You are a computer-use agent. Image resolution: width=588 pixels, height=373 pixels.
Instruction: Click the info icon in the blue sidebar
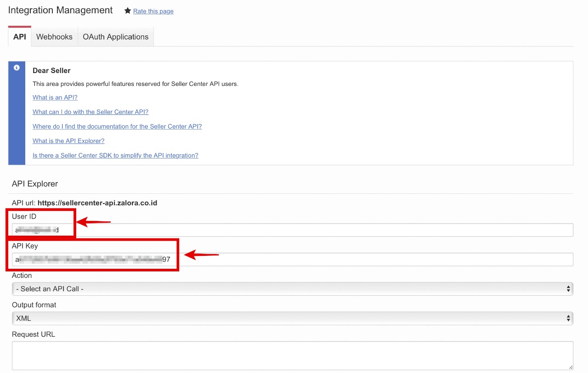(x=17, y=68)
